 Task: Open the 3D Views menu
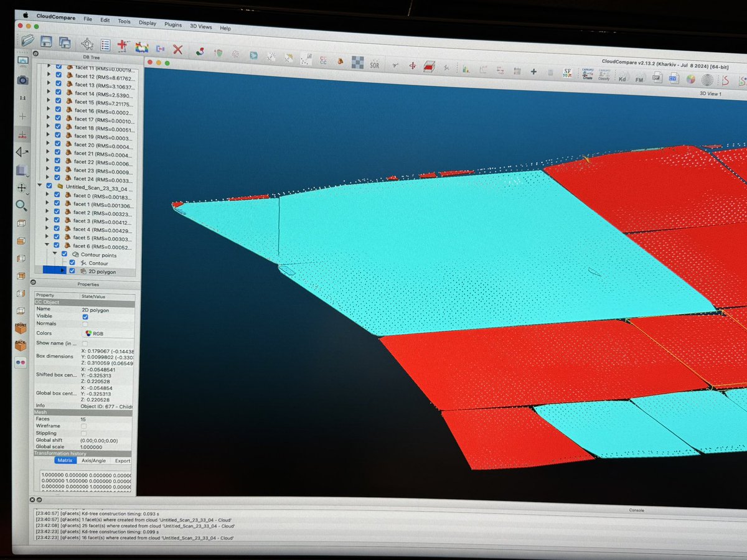coord(201,27)
